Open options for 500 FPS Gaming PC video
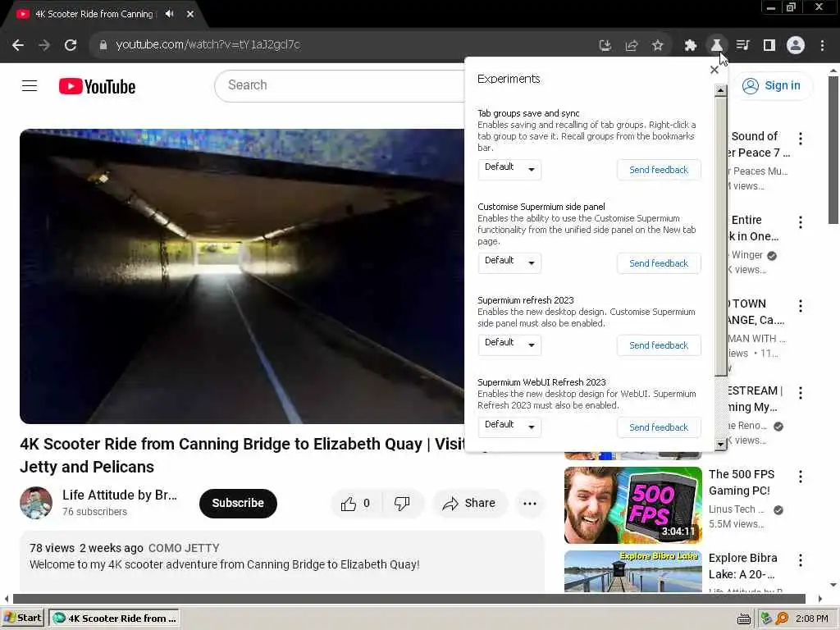 [801, 477]
